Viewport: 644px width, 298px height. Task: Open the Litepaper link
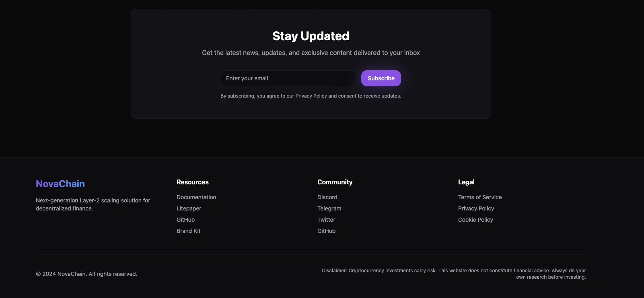(x=189, y=208)
